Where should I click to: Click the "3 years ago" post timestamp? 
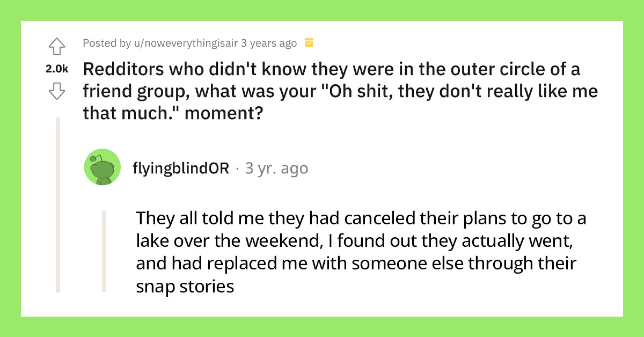coord(267,43)
